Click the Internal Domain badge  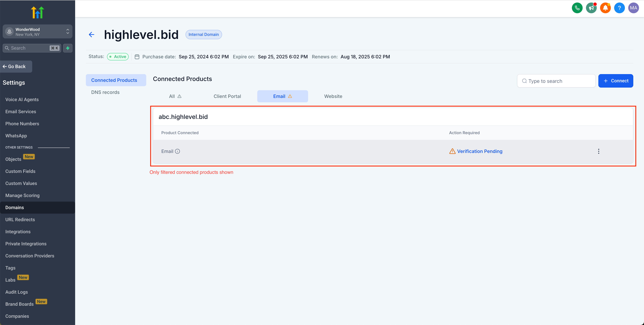[x=203, y=35]
